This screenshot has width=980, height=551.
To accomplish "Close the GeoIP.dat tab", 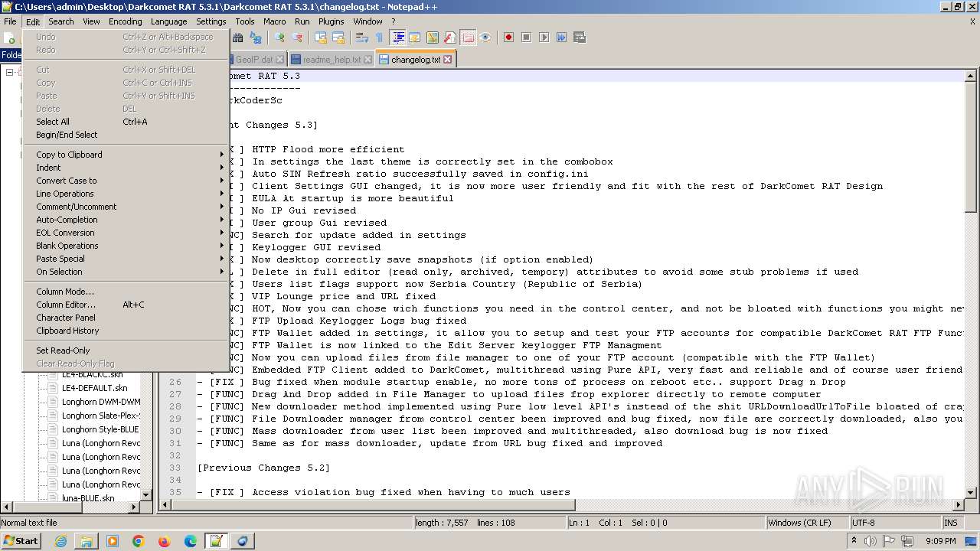I will coord(279,59).
